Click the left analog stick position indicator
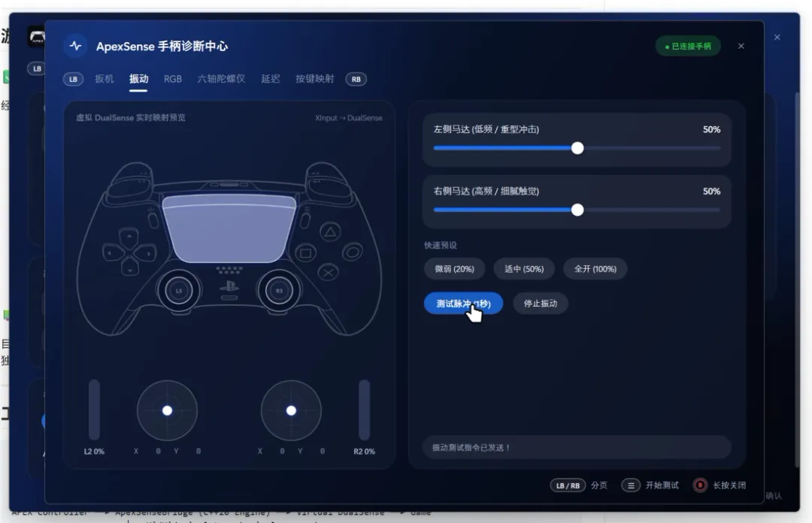The height and width of the screenshot is (523, 812). (x=167, y=410)
